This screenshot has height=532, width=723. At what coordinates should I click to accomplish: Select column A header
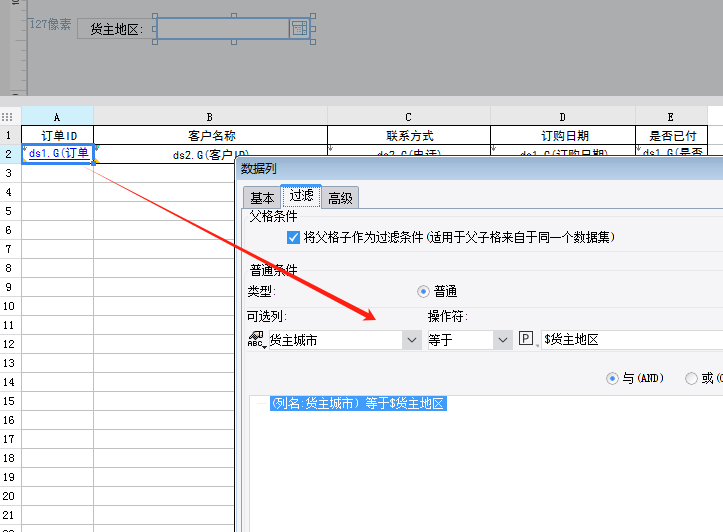(57, 117)
